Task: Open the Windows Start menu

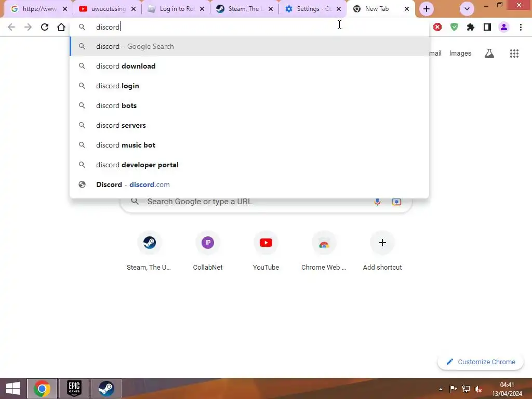Action: (12, 388)
